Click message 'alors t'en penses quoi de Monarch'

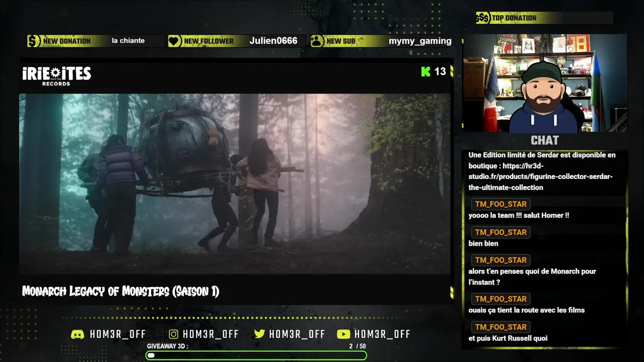pos(532,277)
